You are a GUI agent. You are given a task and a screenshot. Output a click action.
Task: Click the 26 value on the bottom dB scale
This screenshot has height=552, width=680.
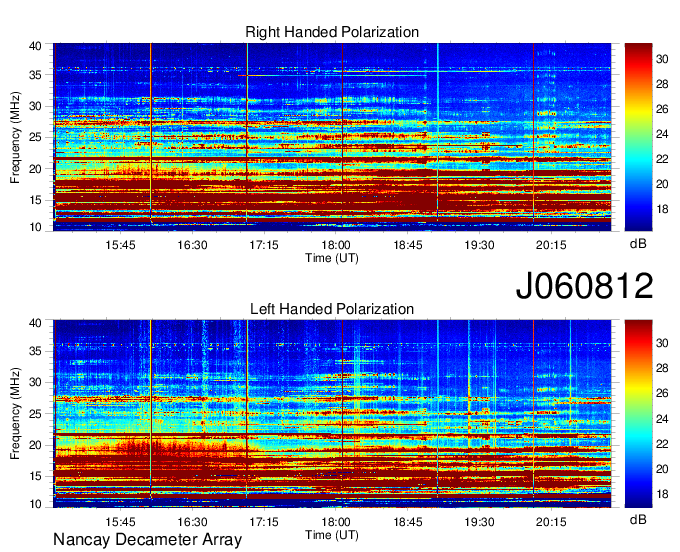click(662, 394)
